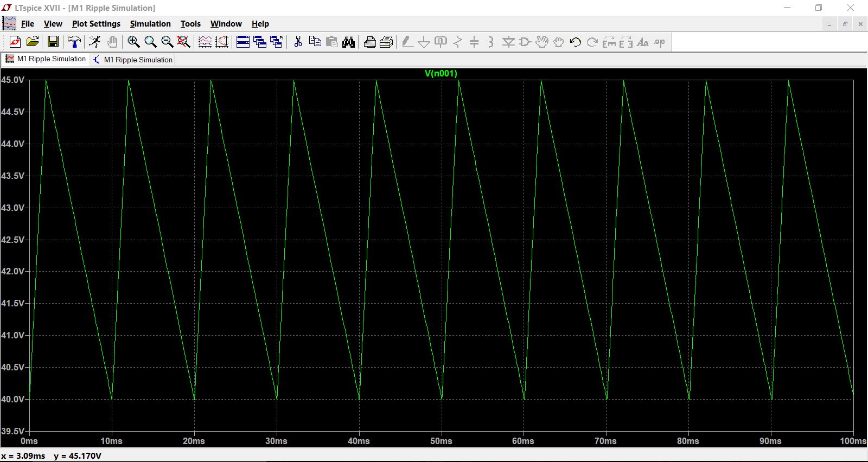Click the Rotate component icon

coord(609,42)
